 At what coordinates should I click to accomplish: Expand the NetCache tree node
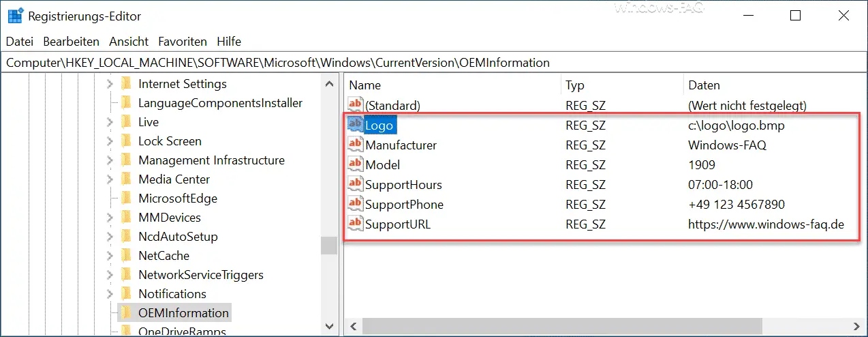coord(110,256)
